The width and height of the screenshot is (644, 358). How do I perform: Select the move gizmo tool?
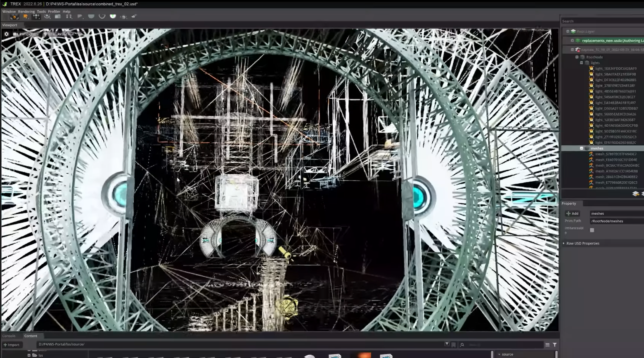click(36, 17)
